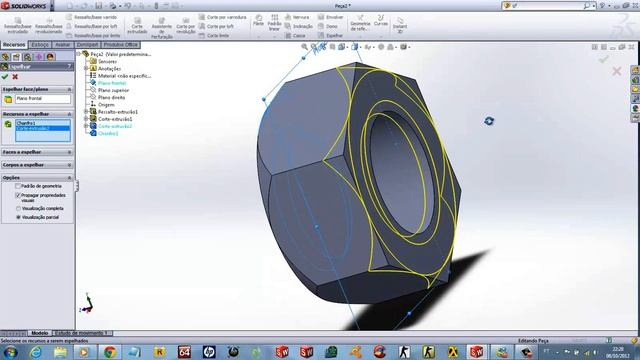Select Plano frontal in feature tree

point(112,83)
